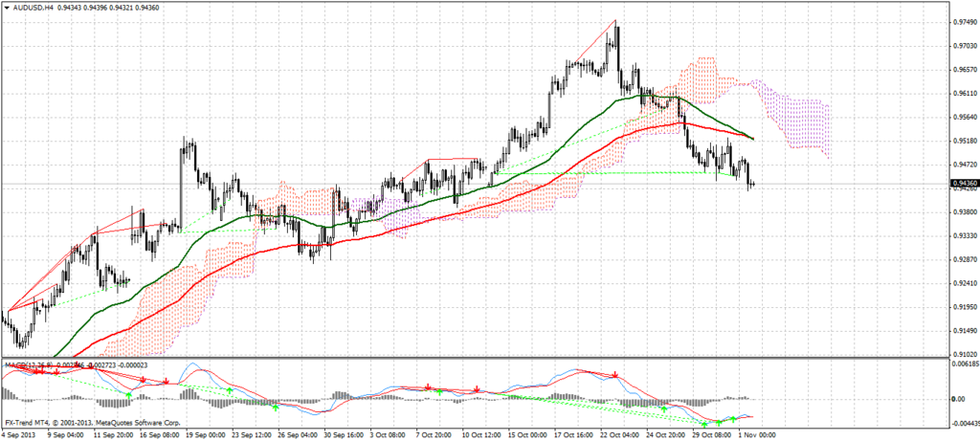Click the red sell arrow near 22 Oct in MACD
980x441 pixels.
[x=615, y=376]
